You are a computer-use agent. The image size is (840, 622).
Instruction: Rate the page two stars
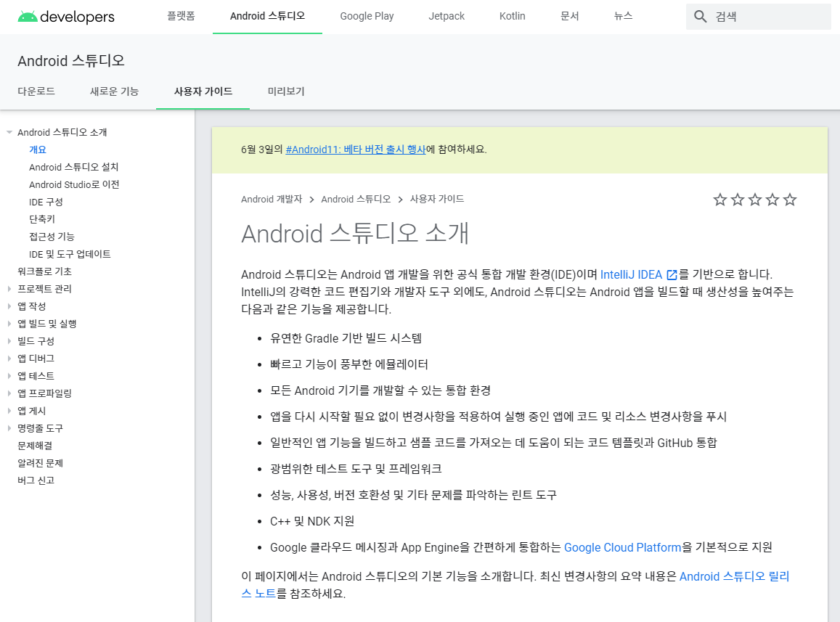[x=738, y=200]
